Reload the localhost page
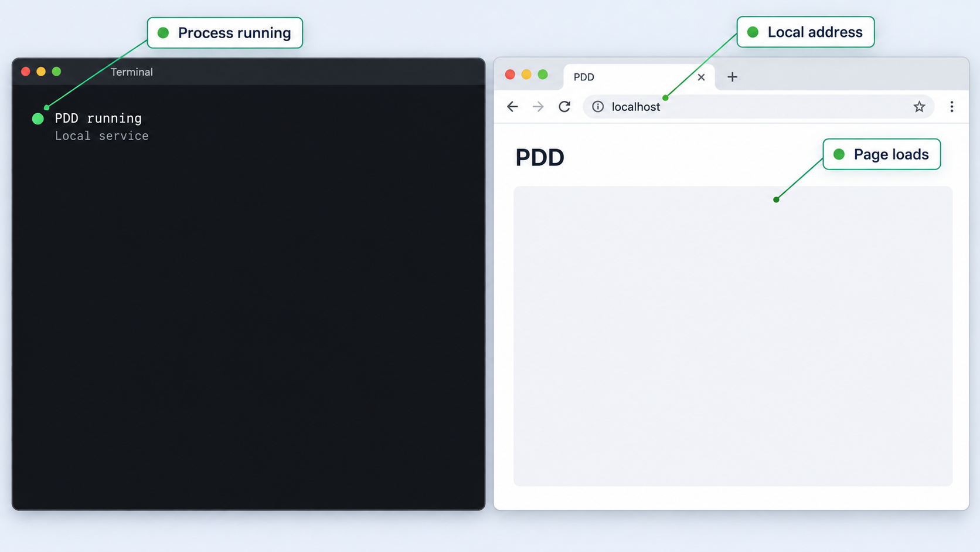This screenshot has height=552, width=980. point(564,106)
